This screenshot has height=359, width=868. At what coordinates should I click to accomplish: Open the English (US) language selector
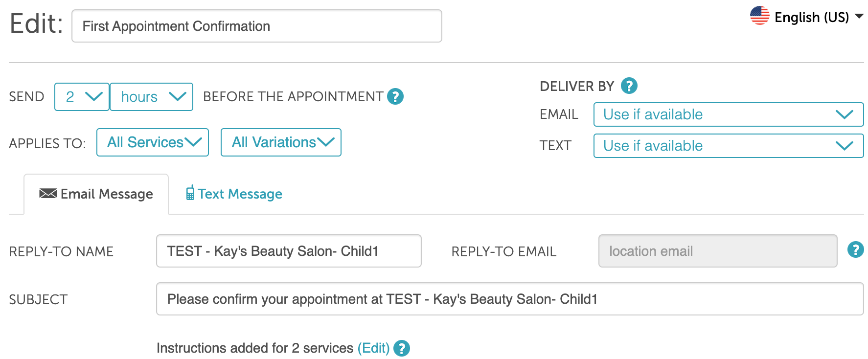click(807, 17)
